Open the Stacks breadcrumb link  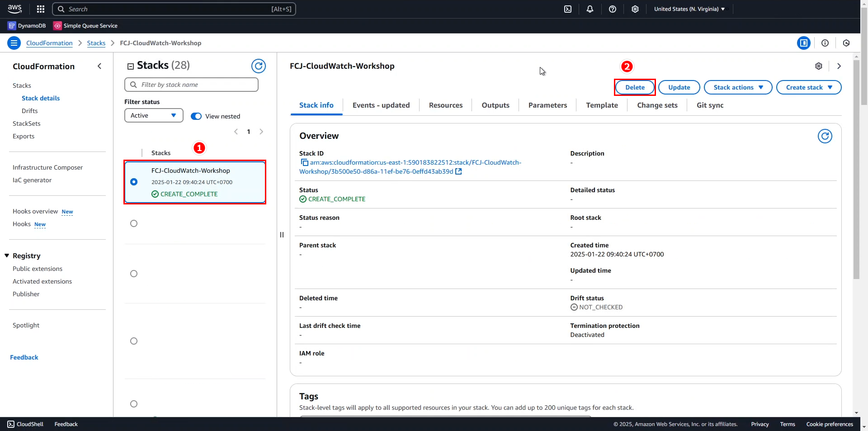[x=96, y=43]
